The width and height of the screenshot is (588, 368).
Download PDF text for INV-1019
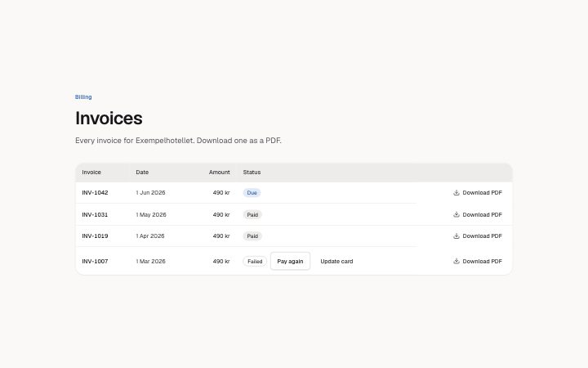click(482, 236)
